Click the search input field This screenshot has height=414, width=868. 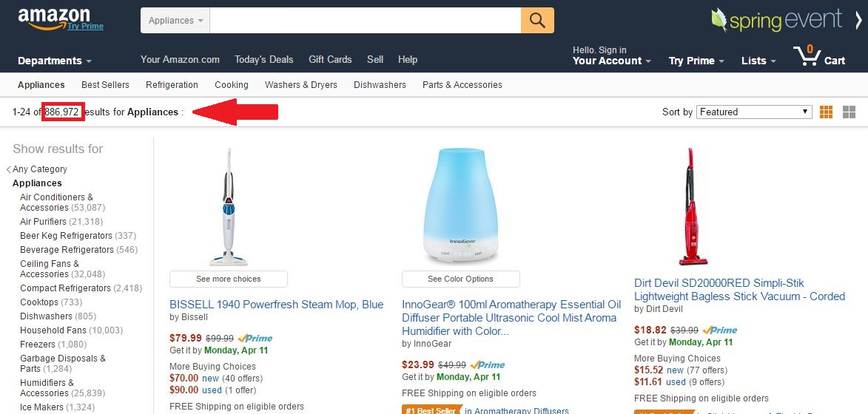[365, 21]
